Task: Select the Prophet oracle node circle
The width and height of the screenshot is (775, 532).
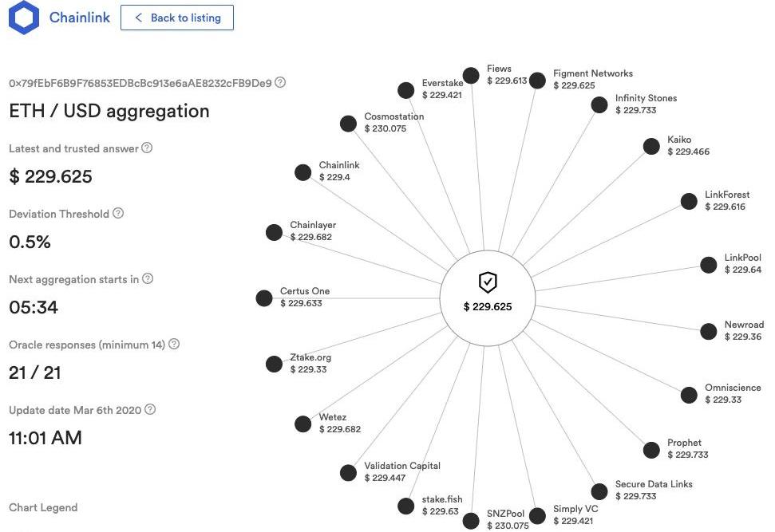Action: [x=652, y=449]
